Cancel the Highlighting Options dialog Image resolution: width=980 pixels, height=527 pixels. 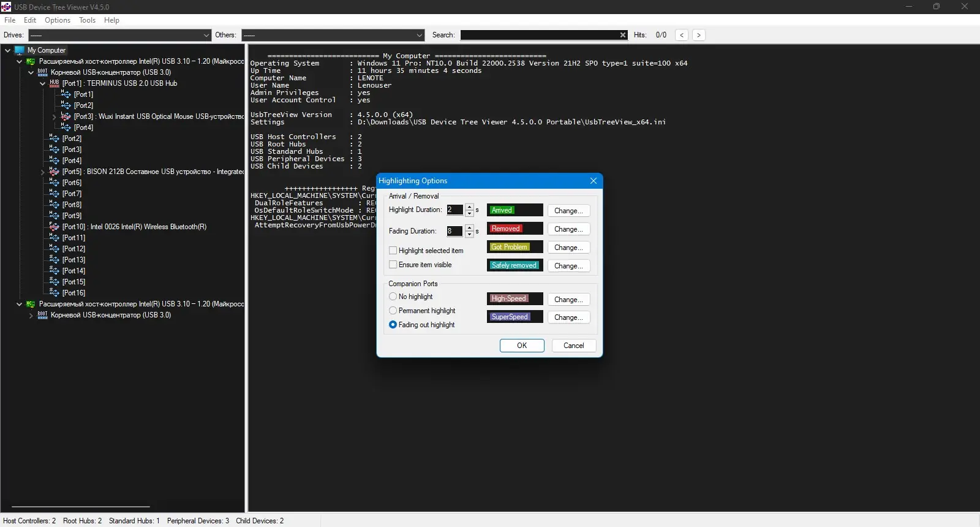[x=574, y=346]
